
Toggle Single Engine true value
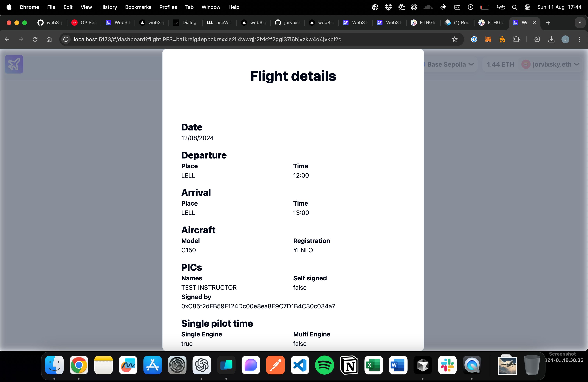[187, 343]
